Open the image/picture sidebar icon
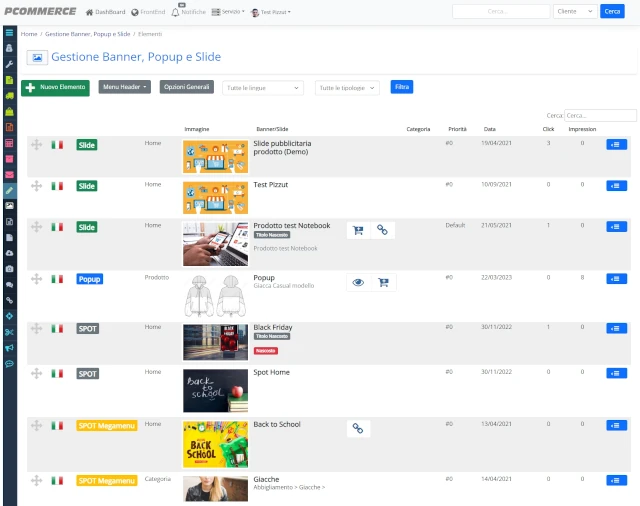The height and width of the screenshot is (506, 640). (x=9, y=206)
